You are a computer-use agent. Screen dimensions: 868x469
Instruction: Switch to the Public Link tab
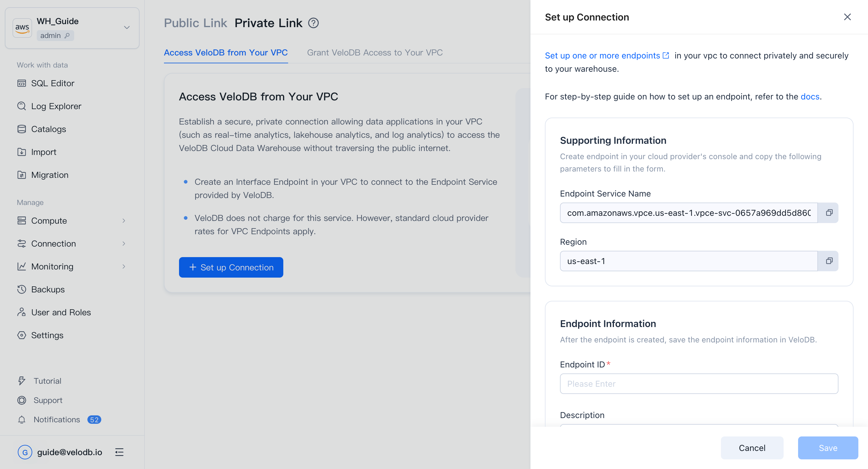click(195, 23)
